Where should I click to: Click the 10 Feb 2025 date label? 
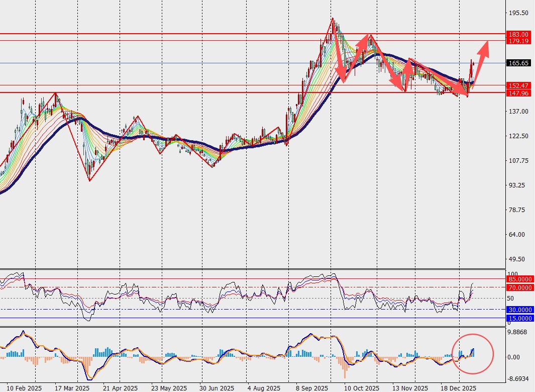pos(25,388)
